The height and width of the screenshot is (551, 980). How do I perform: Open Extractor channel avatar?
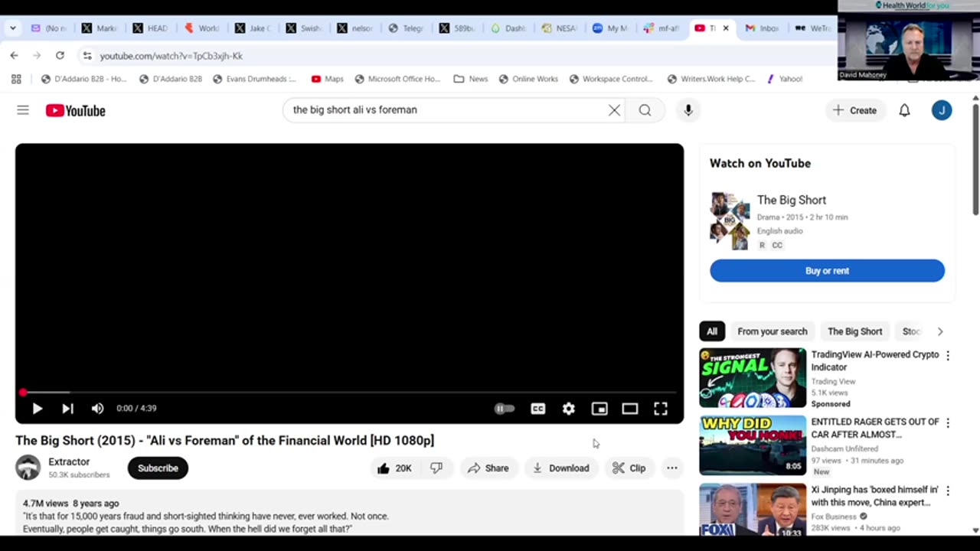tap(28, 468)
